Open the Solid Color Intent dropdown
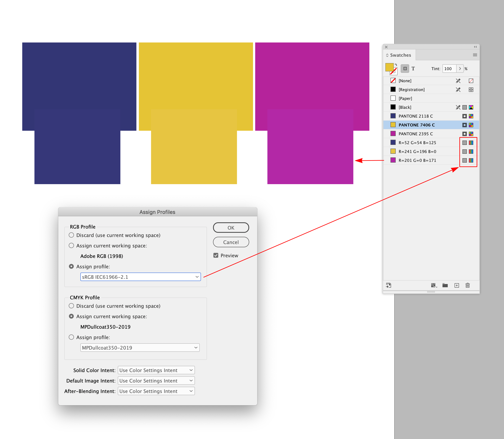The width and height of the screenshot is (504, 439). [x=156, y=370]
